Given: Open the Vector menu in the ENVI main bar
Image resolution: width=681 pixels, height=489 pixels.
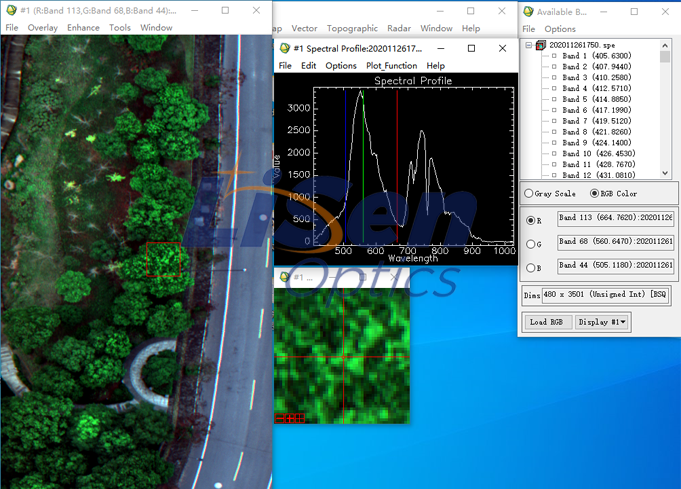Looking at the screenshot, I should tap(304, 28).
